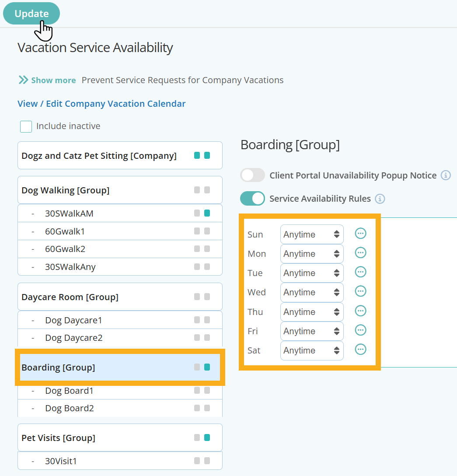457x476 pixels.
Task: Click the teal availability square beside 30SWalkAM
Action: click(x=206, y=213)
